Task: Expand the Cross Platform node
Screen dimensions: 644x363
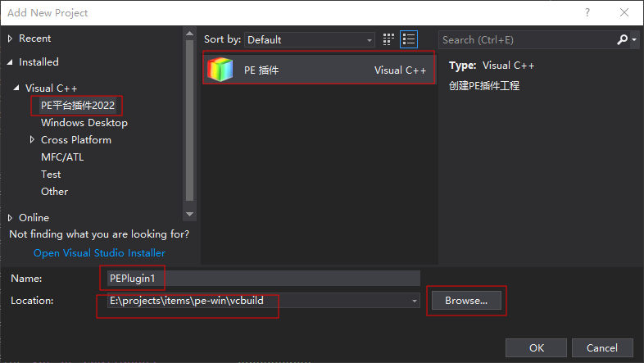Action: (32, 139)
